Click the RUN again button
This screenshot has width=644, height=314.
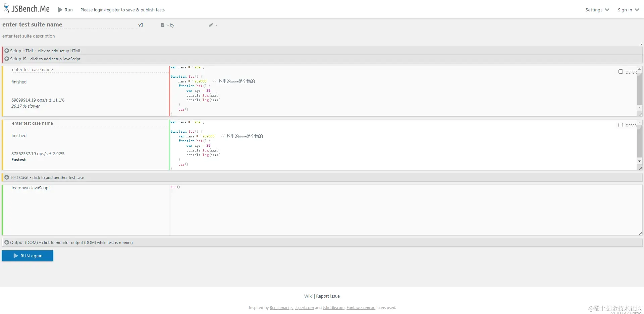coord(28,256)
